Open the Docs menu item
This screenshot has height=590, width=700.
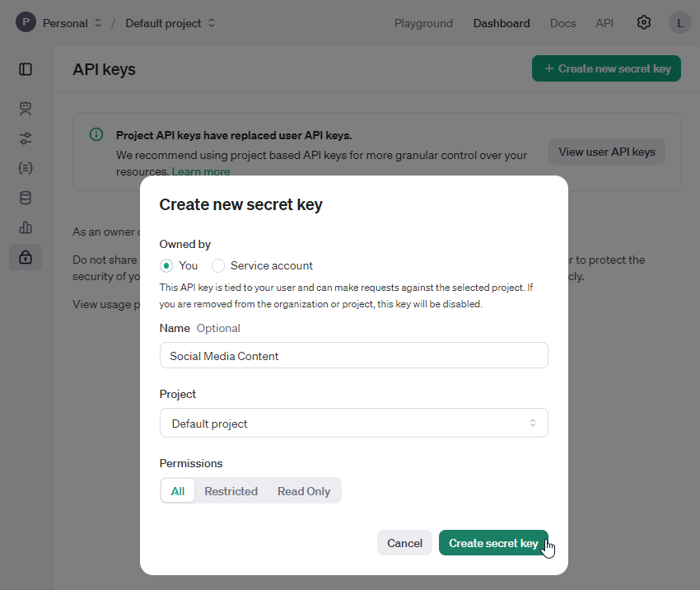(562, 23)
